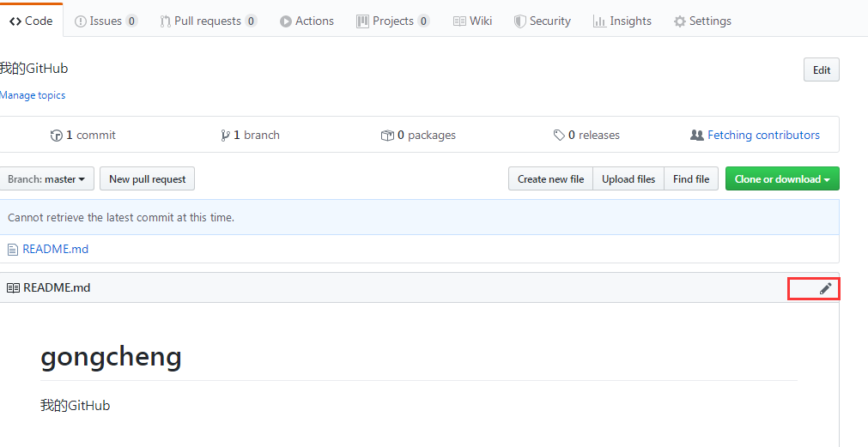Viewport: 868px width, 447px height.
Task: Open the Code tab
Action: (31, 21)
